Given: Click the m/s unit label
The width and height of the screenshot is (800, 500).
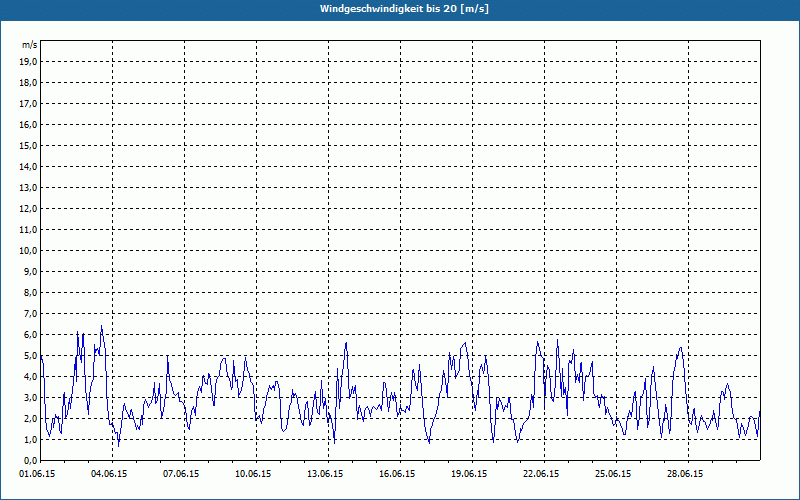Looking at the screenshot, I should pyautogui.click(x=30, y=45).
